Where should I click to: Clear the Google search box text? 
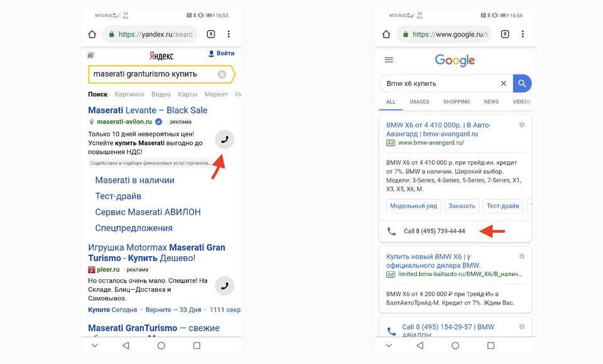click(x=503, y=83)
